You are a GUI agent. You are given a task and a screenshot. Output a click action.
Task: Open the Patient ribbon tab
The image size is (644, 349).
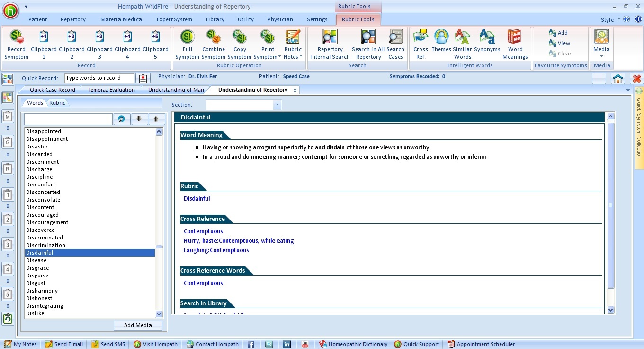point(38,19)
